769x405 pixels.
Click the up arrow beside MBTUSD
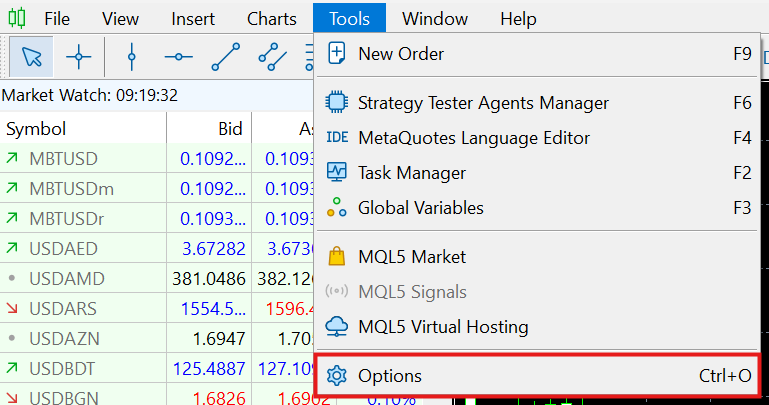[12, 158]
